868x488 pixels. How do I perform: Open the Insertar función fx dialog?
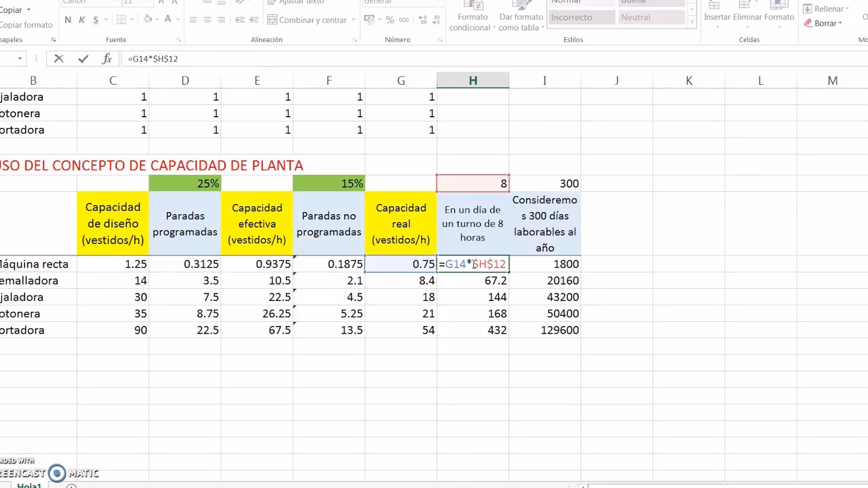pos(106,58)
